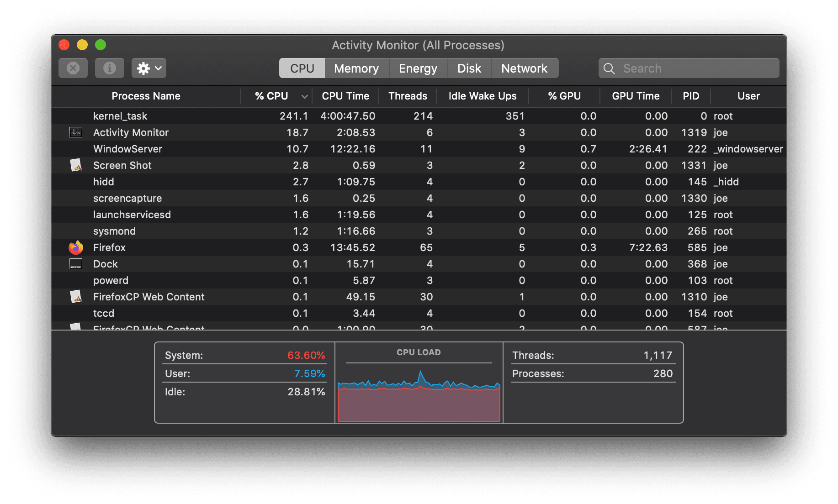Sort by Idle Wake Ups column

[x=483, y=96]
